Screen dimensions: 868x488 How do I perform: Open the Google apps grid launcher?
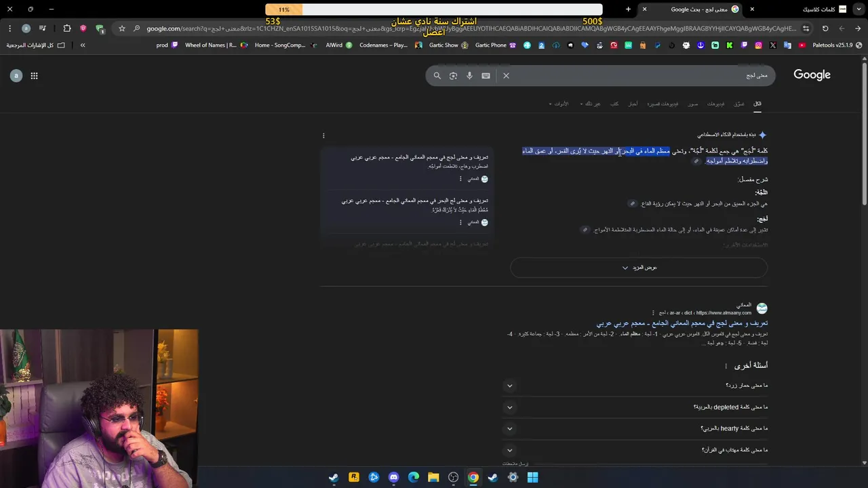click(34, 76)
